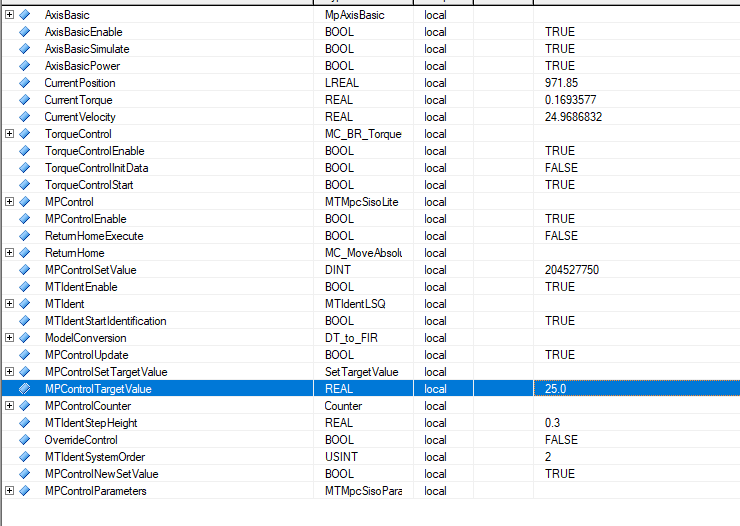
Task: Expand the ModelConversion node
Action: click(x=9, y=337)
